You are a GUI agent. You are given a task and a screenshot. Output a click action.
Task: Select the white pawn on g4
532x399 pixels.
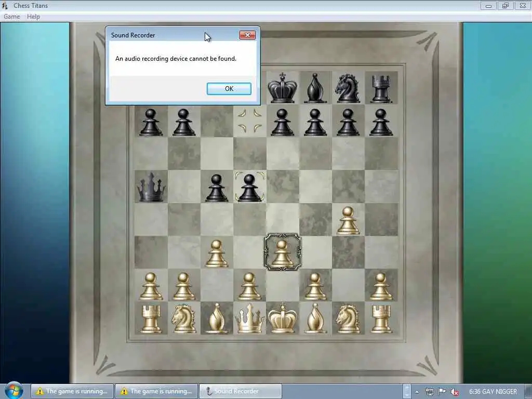pos(348,220)
